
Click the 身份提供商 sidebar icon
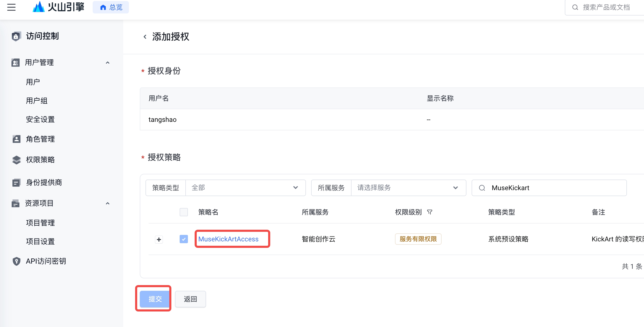[x=16, y=182]
